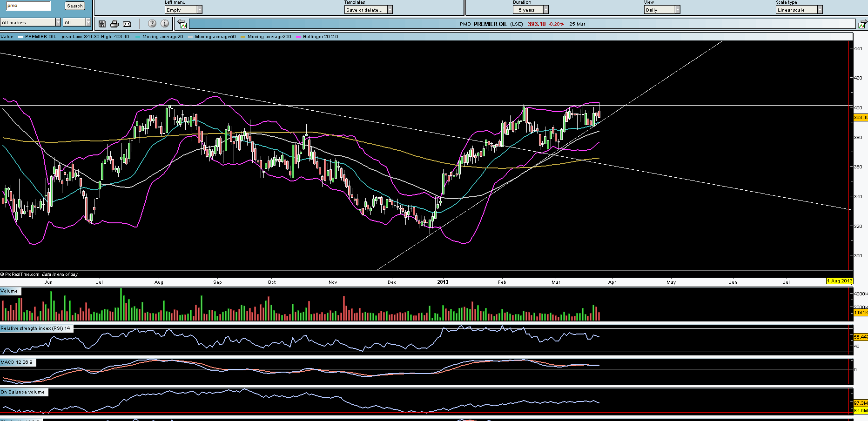
Task: Click the Save chart floppy icon
Action: [x=102, y=24]
